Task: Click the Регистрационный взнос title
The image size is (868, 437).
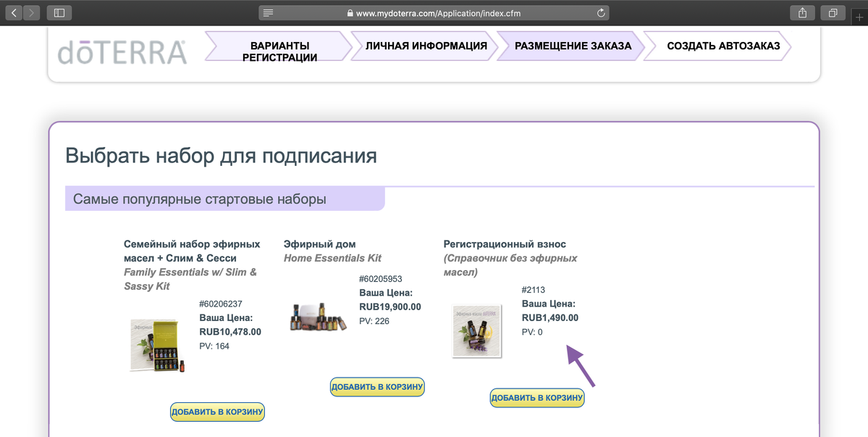Action: click(x=505, y=244)
